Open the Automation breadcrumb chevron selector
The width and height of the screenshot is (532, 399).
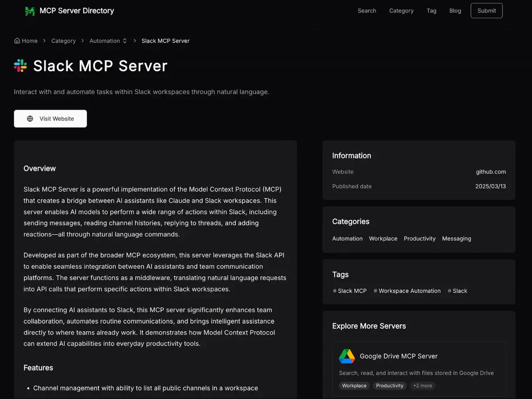point(125,40)
